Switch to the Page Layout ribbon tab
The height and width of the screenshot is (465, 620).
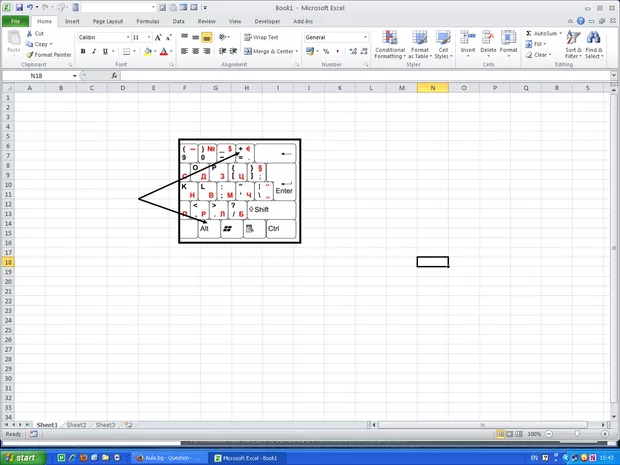tap(107, 20)
